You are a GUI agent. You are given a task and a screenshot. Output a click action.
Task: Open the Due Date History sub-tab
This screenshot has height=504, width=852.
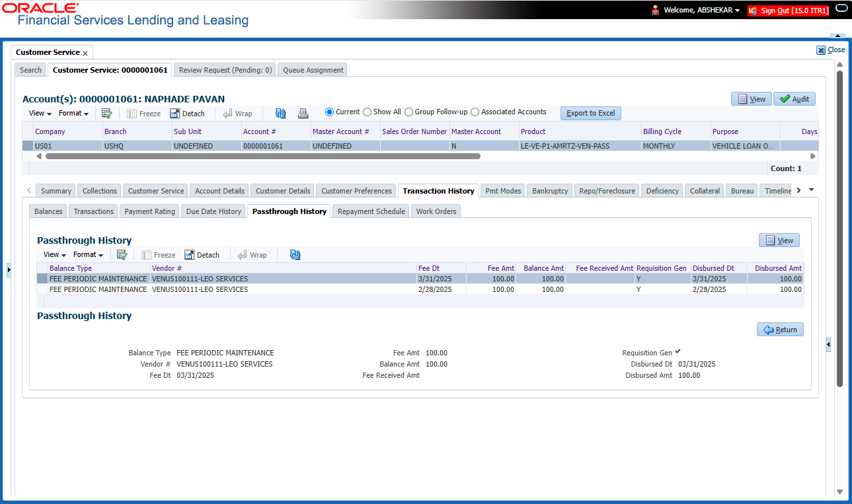[213, 211]
